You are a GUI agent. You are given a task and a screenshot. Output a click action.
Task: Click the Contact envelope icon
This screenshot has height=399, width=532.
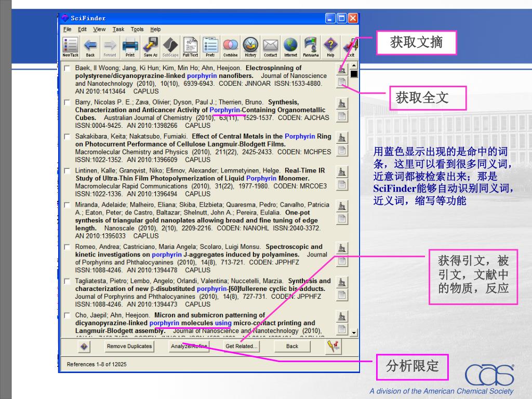pyautogui.click(x=270, y=47)
